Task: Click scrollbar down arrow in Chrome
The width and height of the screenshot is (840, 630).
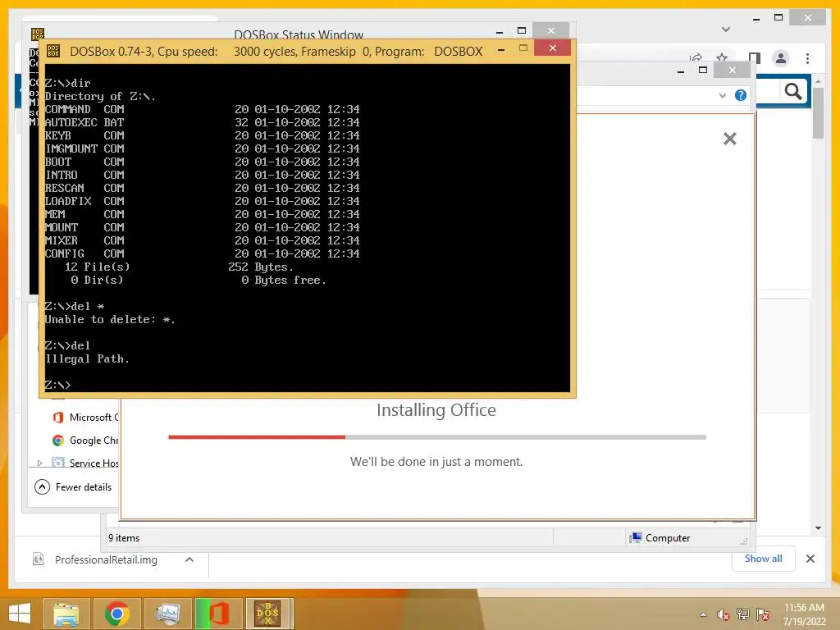Action: [818, 528]
